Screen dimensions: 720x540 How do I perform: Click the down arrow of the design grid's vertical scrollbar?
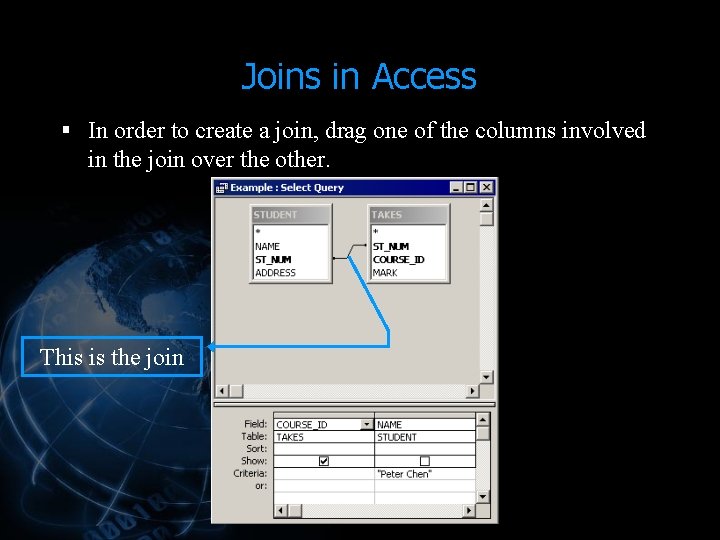pyautogui.click(x=483, y=496)
